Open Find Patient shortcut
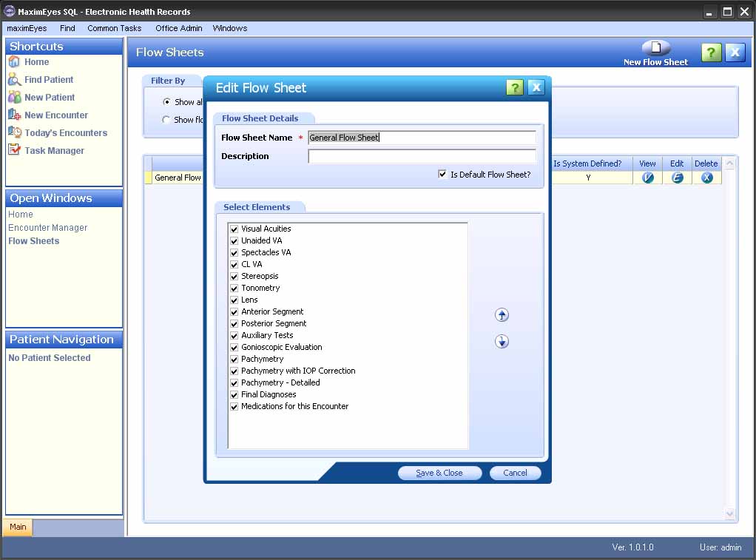Image resolution: width=756 pixels, height=560 pixels. coord(41,80)
